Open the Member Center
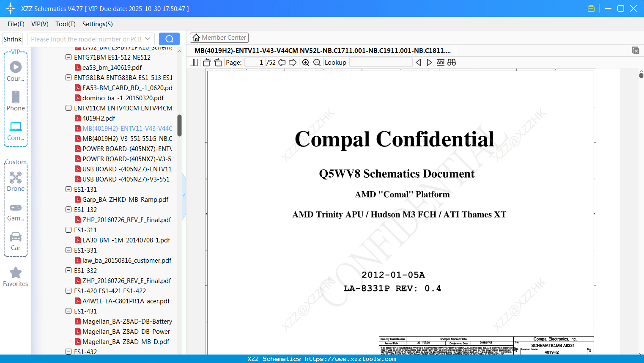 [x=219, y=38]
